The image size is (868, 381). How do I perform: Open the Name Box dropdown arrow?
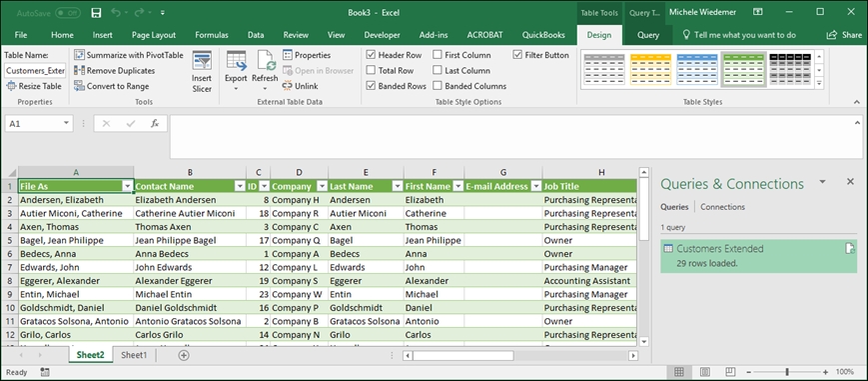[x=67, y=124]
